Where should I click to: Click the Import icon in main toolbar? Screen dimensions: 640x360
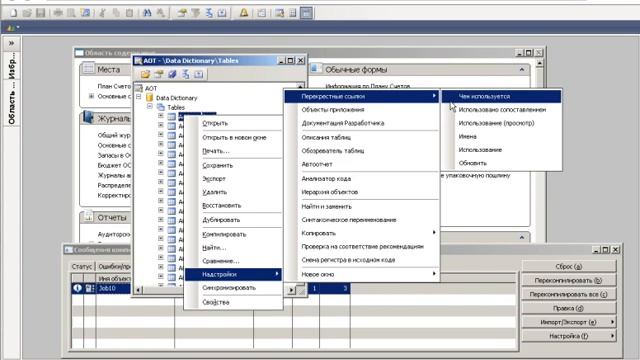coord(222,13)
